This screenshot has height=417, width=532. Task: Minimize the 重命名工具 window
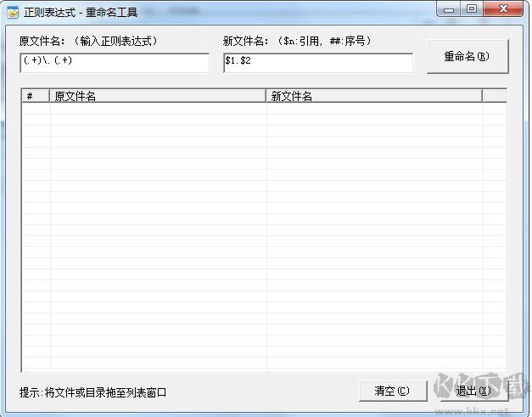tap(449, 9)
